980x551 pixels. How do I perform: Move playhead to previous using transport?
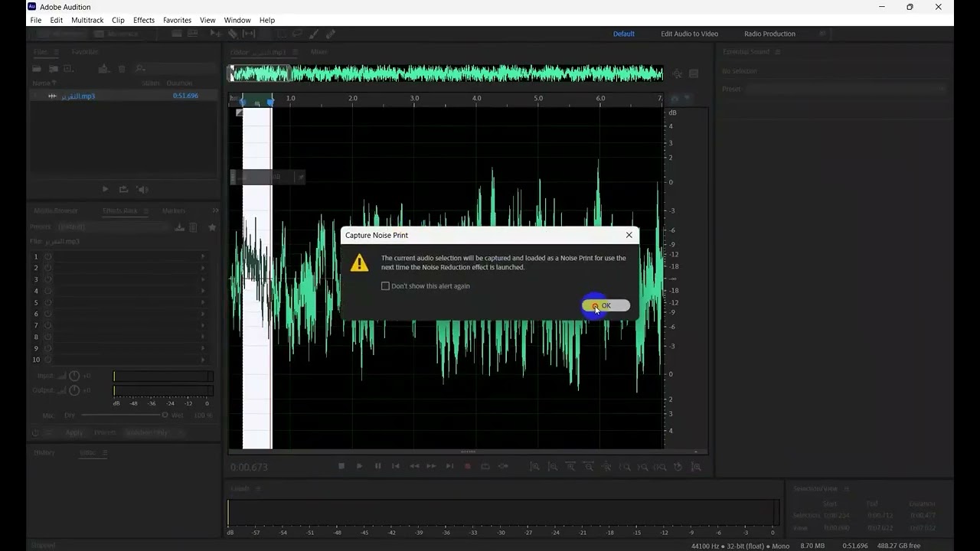(395, 466)
